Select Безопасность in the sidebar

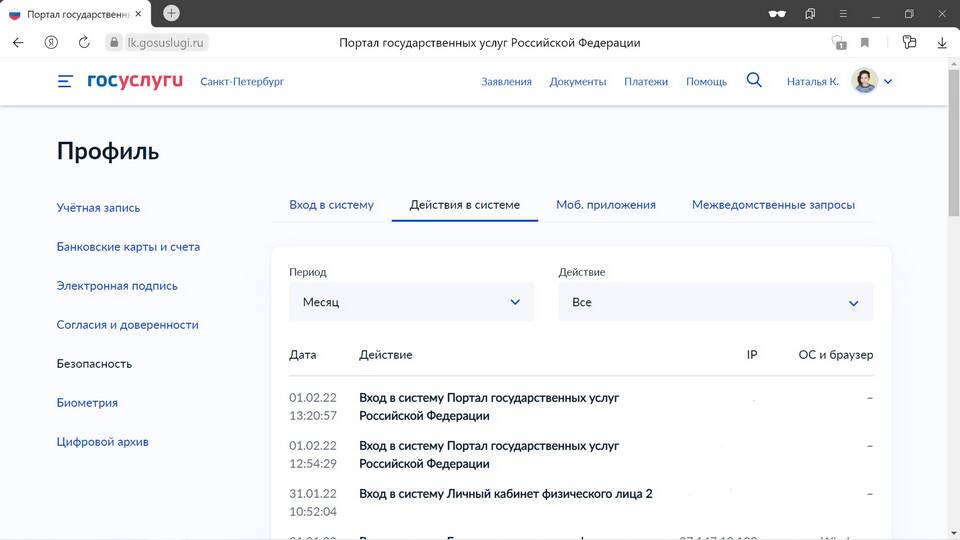94,364
